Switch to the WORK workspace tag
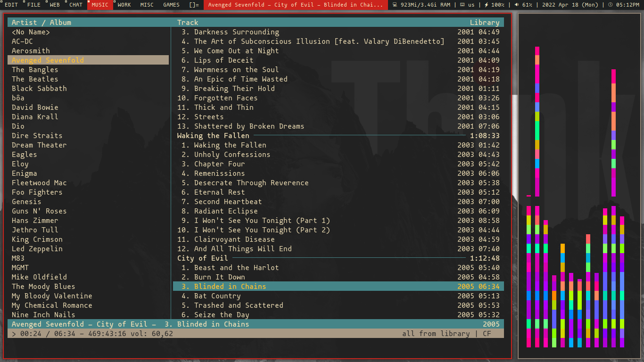Image resolution: width=644 pixels, height=362 pixels. click(x=124, y=5)
